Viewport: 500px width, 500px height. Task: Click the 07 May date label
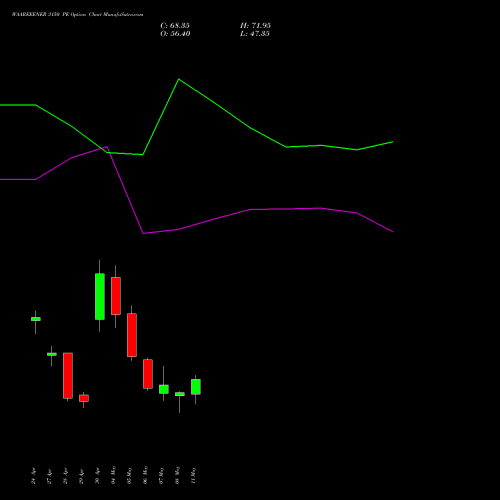161,475
